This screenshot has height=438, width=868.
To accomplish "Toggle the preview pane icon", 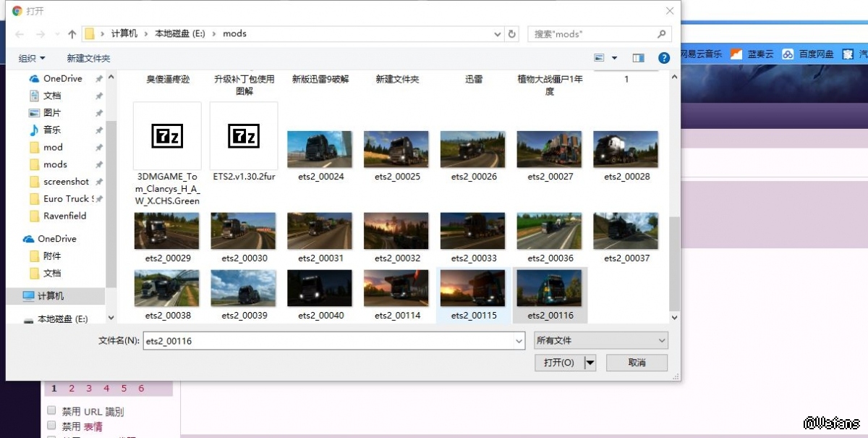I will [638, 58].
